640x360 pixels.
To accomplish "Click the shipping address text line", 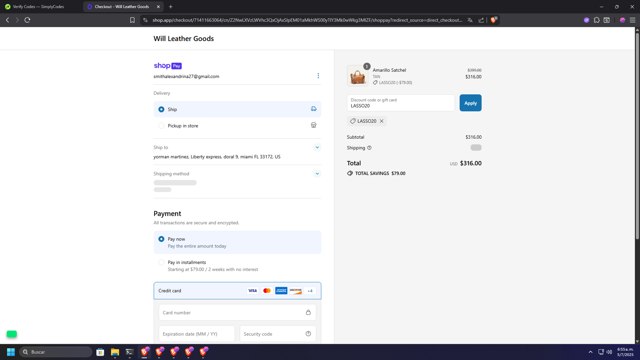I will [217, 156].
